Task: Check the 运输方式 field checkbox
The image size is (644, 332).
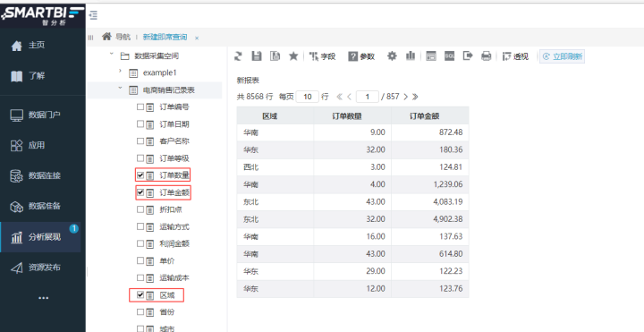Action: point(140,226)
